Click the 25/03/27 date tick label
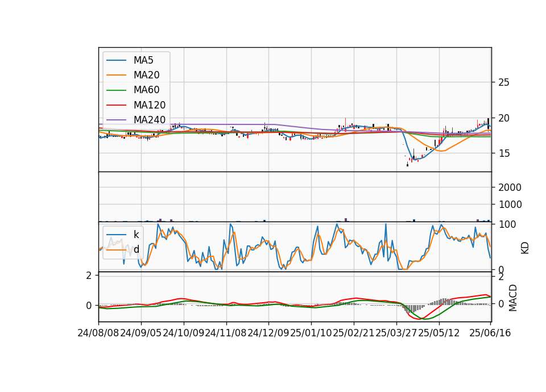Screen dimensions: 546x392 pos(396,333)
